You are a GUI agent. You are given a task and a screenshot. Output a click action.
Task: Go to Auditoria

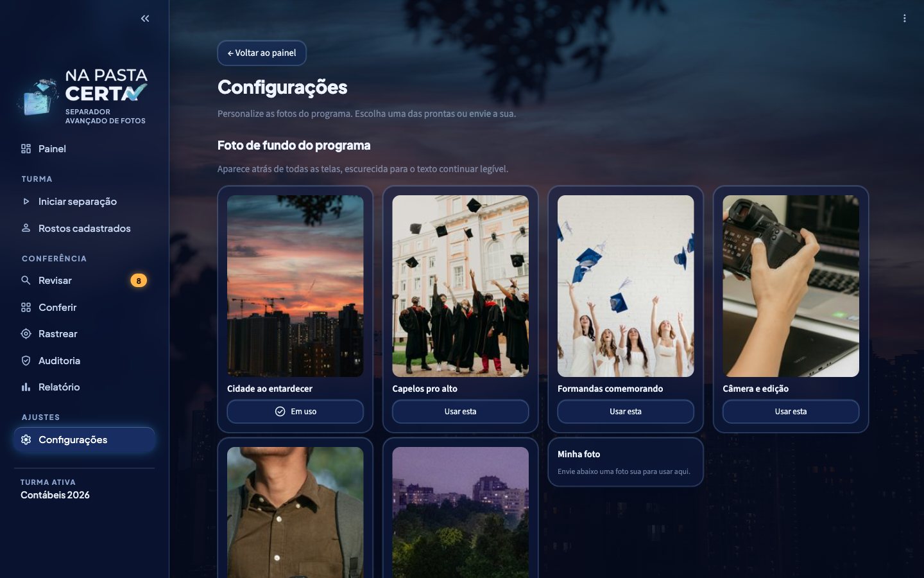point(84,361)
